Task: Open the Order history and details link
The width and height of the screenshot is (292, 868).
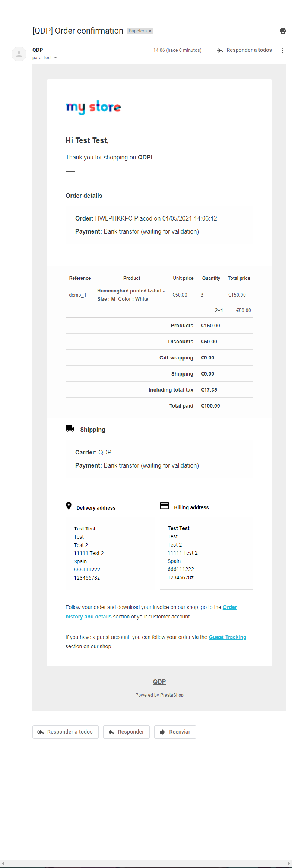Action: [88, 617]
